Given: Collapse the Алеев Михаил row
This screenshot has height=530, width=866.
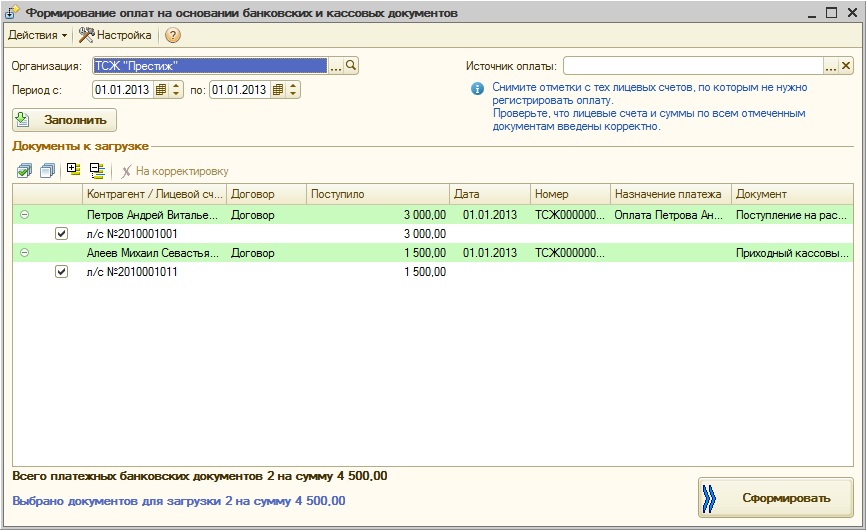Looking at the screenshot, I should click(x=25, y=253).
